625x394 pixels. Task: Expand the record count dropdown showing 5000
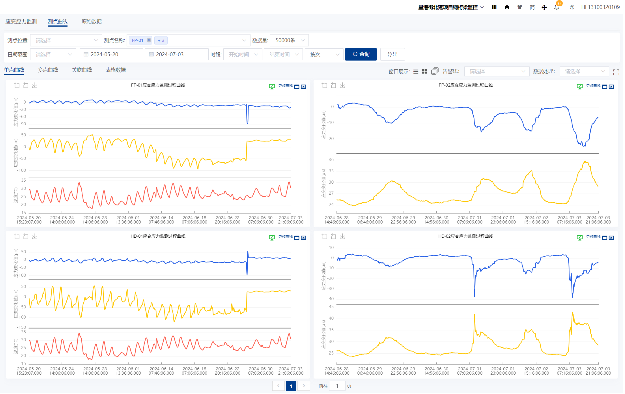point(290,40)
